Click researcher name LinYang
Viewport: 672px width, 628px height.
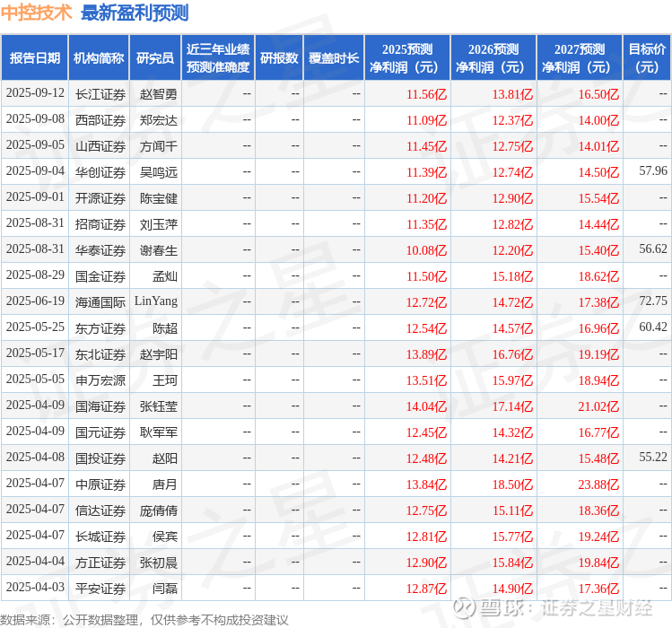click(156, 301)
